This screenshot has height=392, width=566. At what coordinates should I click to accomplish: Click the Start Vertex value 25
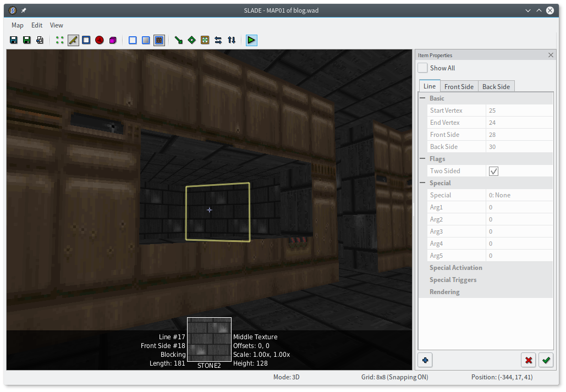(x=519, y=111)
